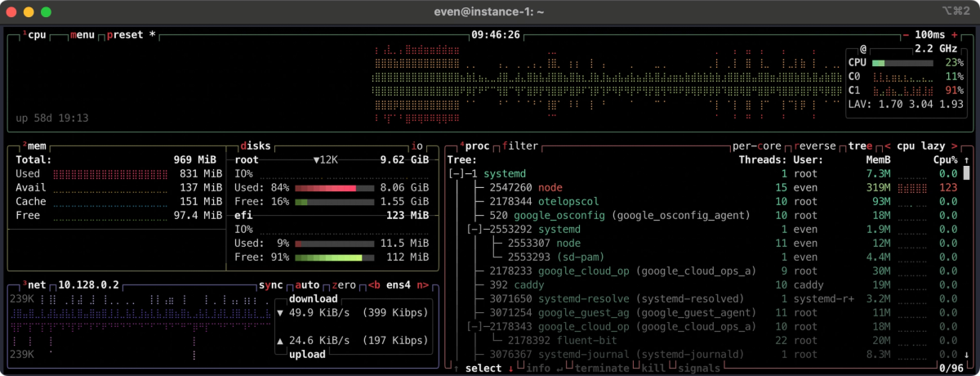980x376 pixels.
Task: Decrease update interval with the minus sign
Action: 906,35
